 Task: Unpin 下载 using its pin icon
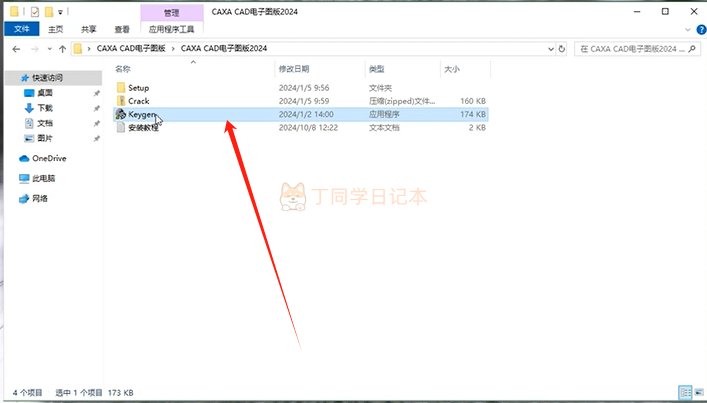(x=96, y=109)
